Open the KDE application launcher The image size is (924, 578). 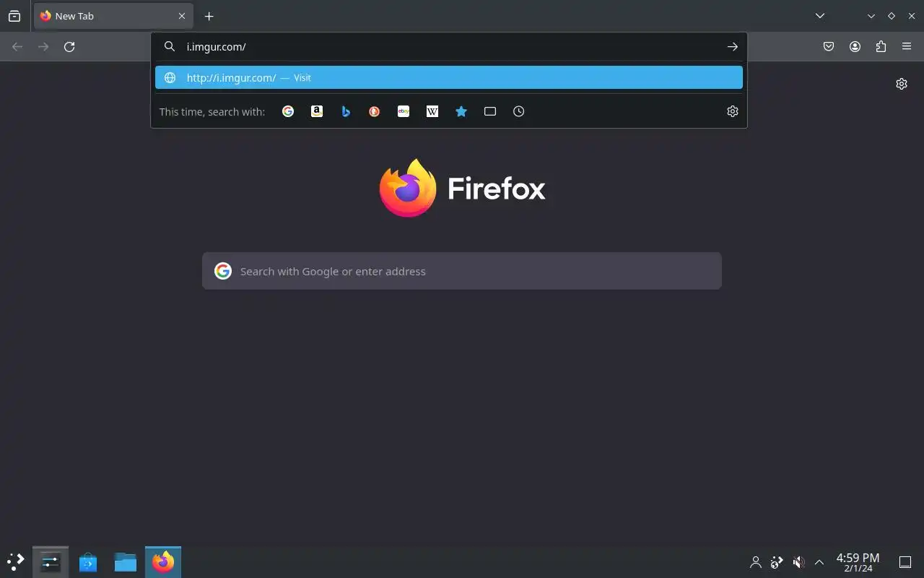coord(16,561)
